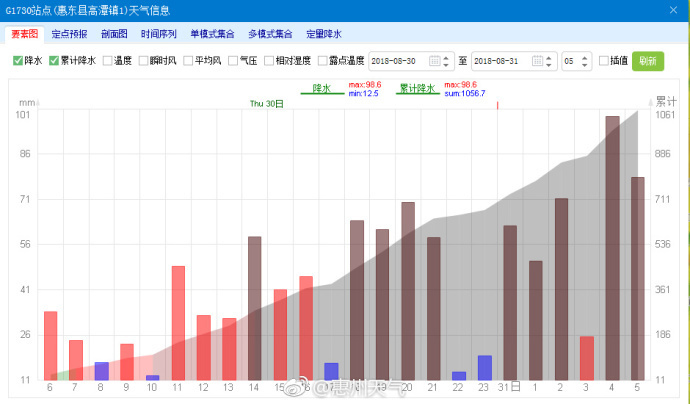
Task: Open the 时间序列 tab
Action: 159,34
